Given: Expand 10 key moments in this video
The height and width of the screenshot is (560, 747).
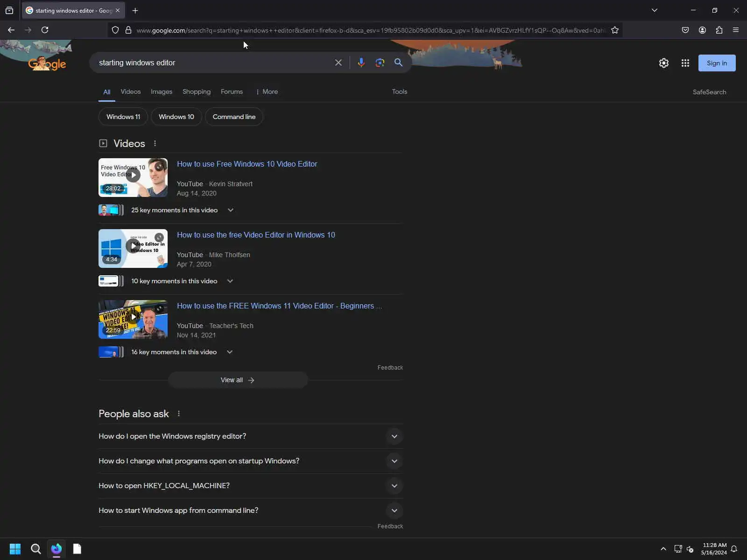Looking at the screenshot, I should (230, 281).
